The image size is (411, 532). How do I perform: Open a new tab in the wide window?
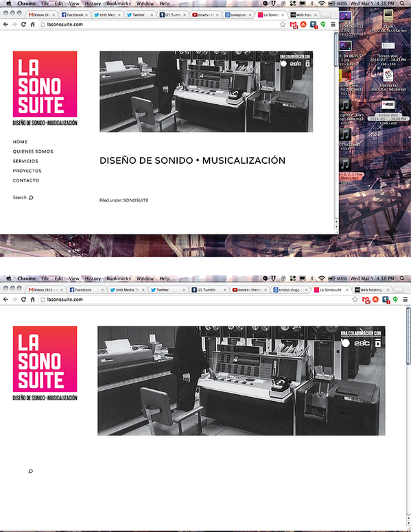pos(399,290)
